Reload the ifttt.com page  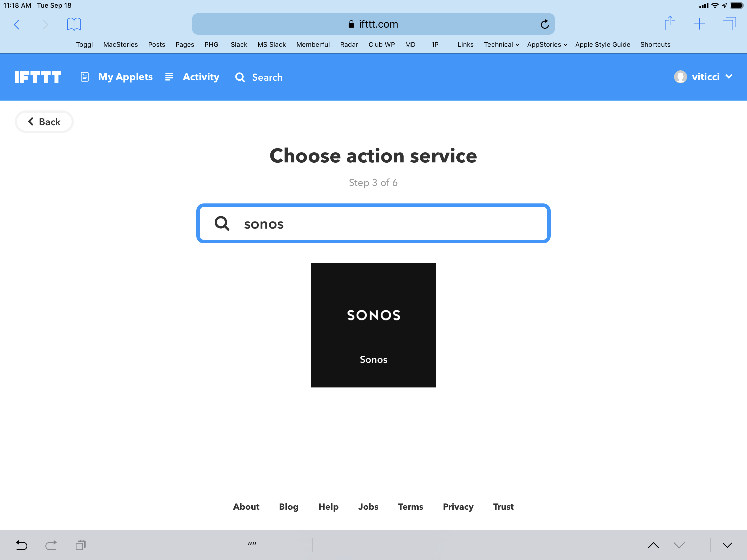[x=544, y=24]
